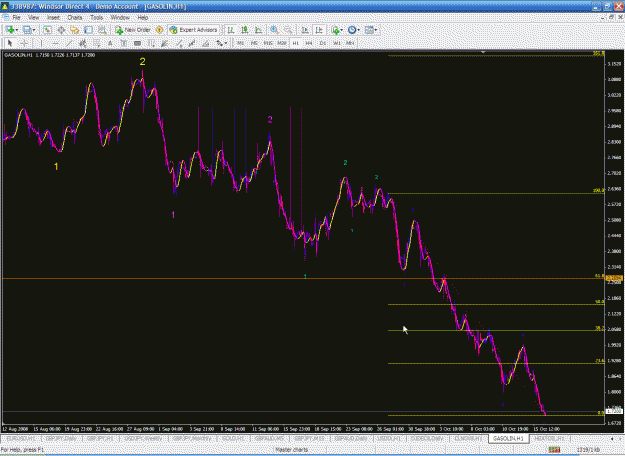
Task: Select the Vertical Line tool
Action: pos(41,43)
